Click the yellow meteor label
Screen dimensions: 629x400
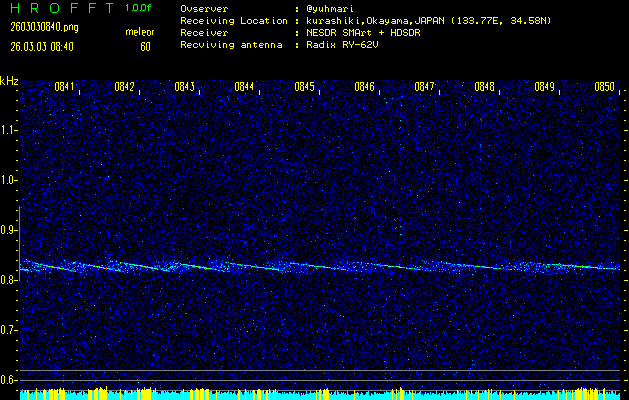139,33
